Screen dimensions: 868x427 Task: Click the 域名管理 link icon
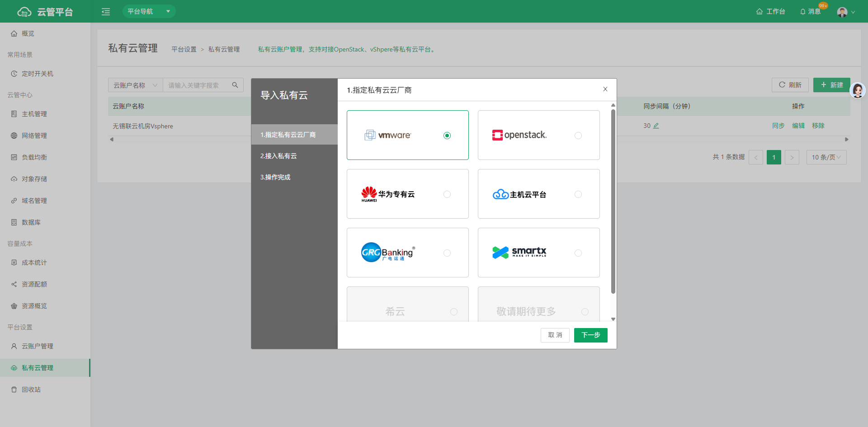[14, 201]
